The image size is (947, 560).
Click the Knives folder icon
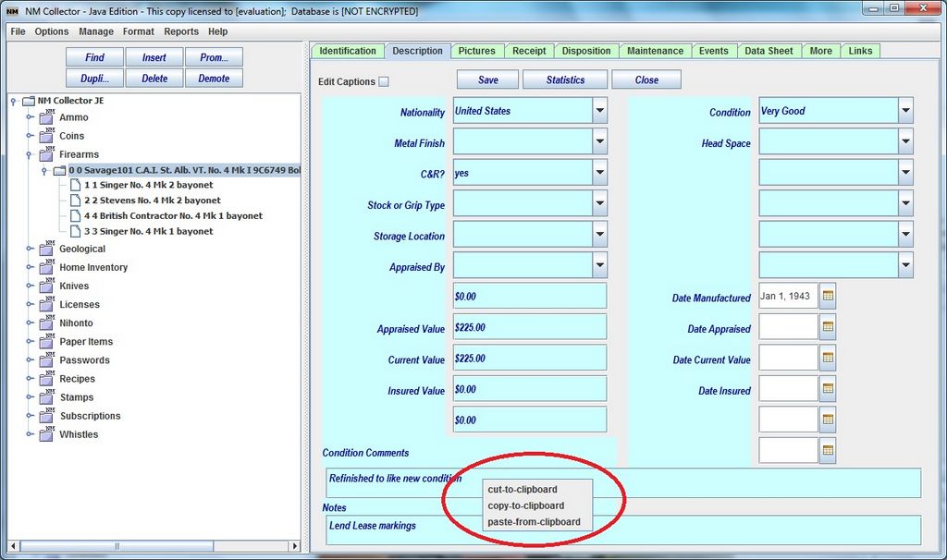point(46,286)
